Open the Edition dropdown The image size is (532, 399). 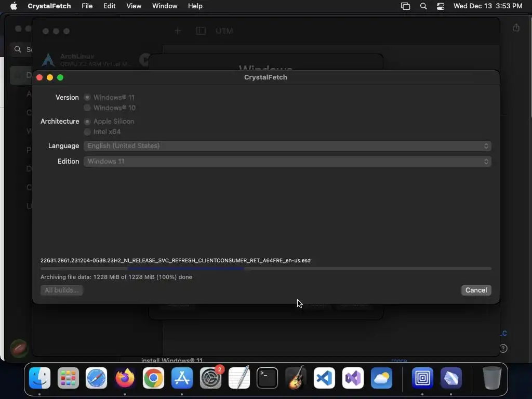click(x=287, y=162)
